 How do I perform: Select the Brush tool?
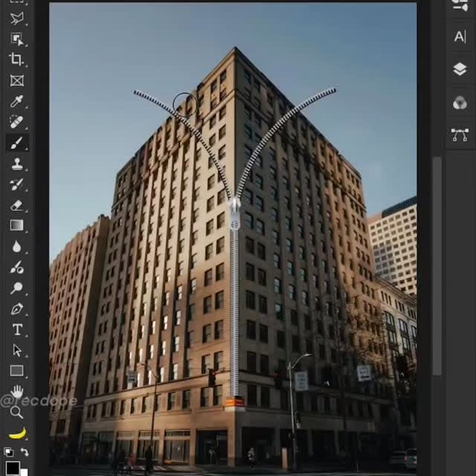coord(16,143)
